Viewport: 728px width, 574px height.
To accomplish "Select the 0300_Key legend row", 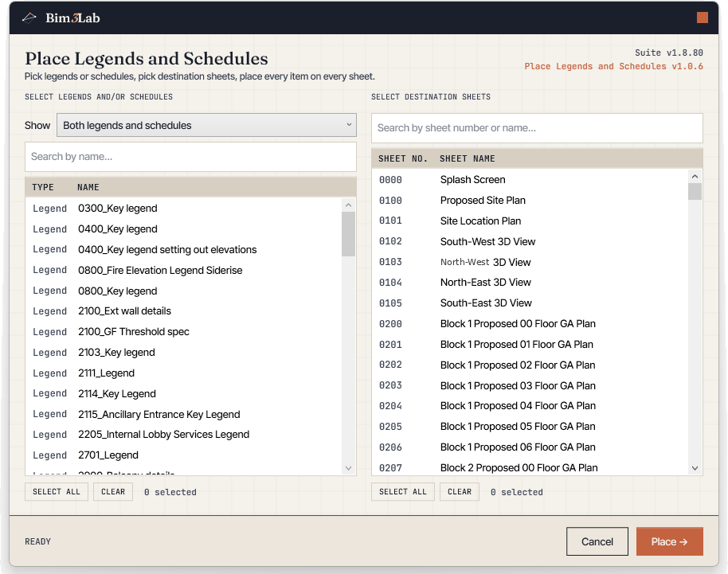I will pyautogui.click(x=184, y=209).
